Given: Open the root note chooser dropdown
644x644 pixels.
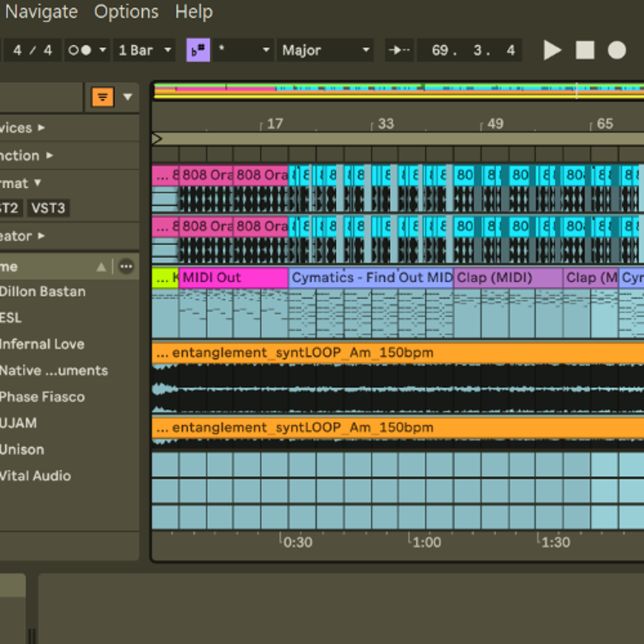Looking at the screenshot, I should (x=243, y=50).
